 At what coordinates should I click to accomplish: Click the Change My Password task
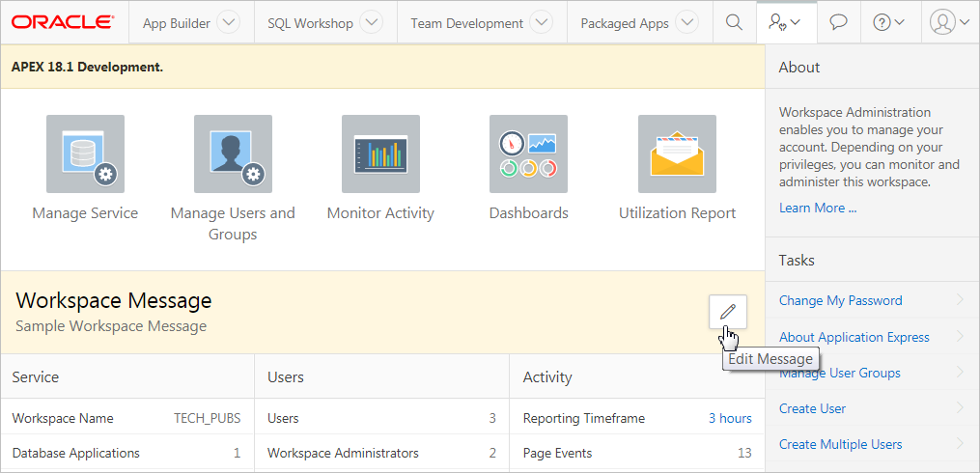pyautogui.click(x=840, y=300)
